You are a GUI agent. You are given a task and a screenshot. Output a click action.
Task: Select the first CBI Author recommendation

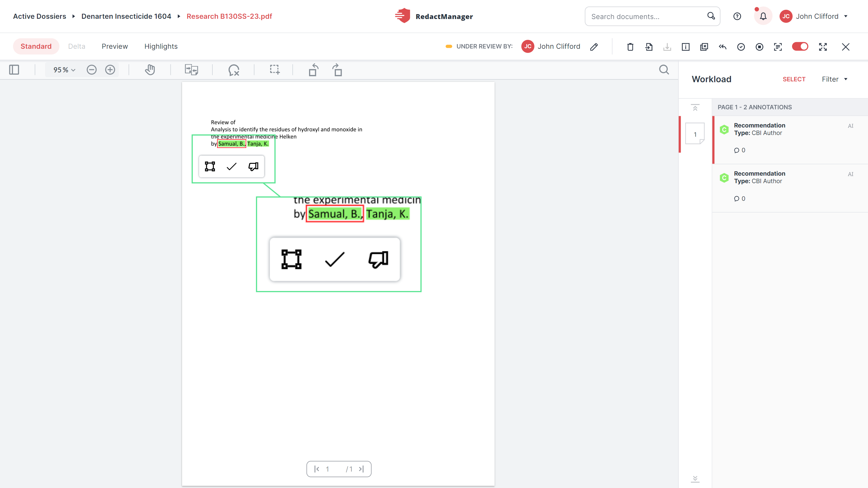pos(790,140)
